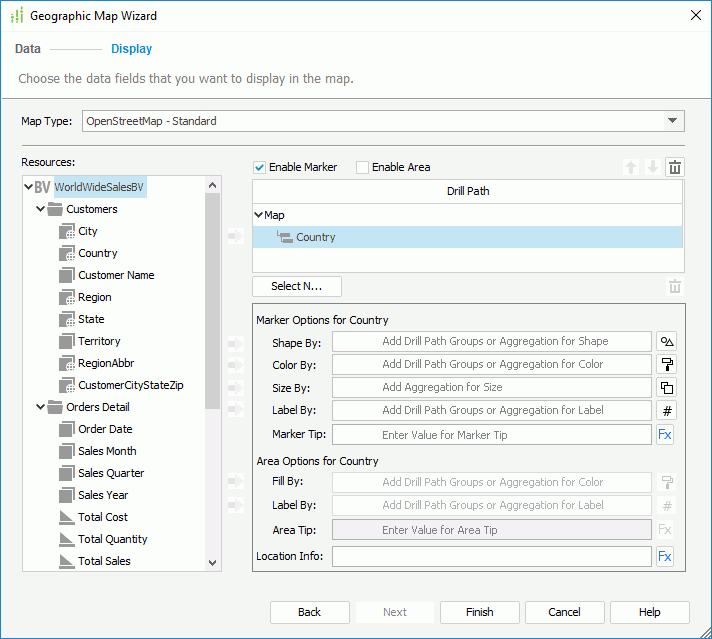Select State in the resources tree

91,319
